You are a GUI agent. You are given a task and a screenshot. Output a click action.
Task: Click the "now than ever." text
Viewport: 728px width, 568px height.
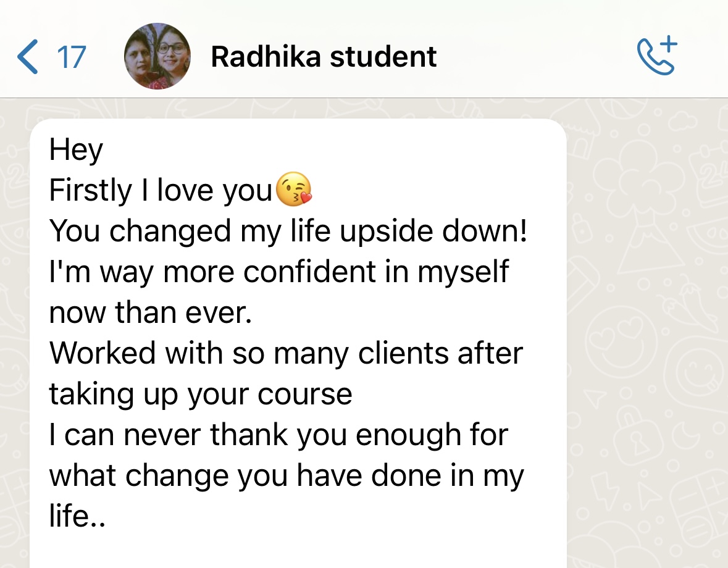pos(151,312)
